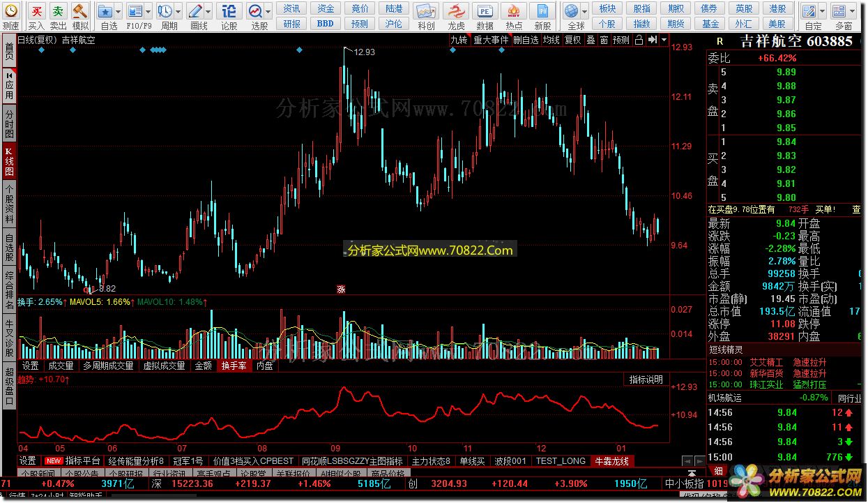Image resolution: width=868 pixels, height=503 pixels.
Task: Open the 选股 stock screener icon
Action: (255, 11)
